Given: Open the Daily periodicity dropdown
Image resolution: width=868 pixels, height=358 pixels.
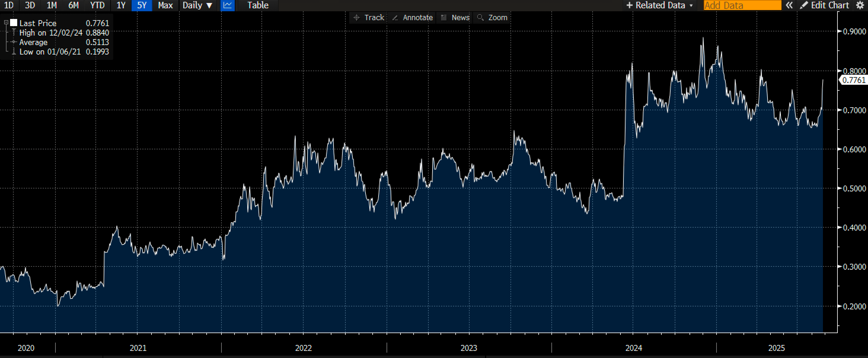Looking at the screenshot, I should pos(197,5).
